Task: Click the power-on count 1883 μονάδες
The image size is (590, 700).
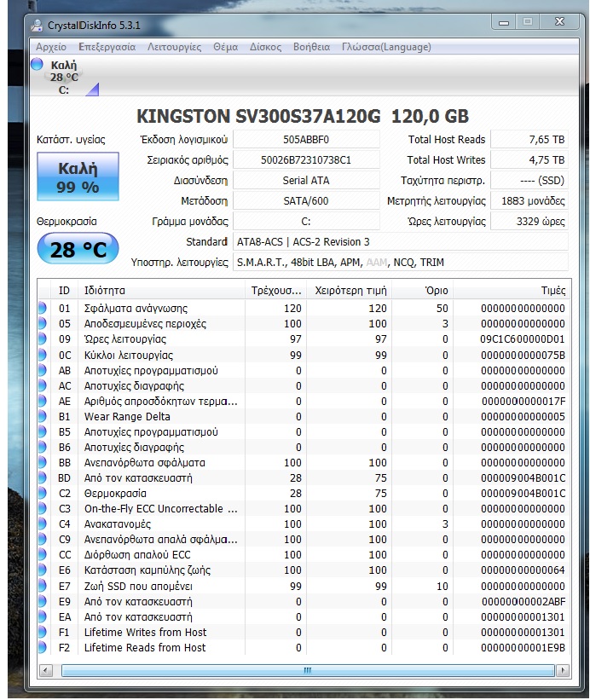Action: click(x=529, y=201)
